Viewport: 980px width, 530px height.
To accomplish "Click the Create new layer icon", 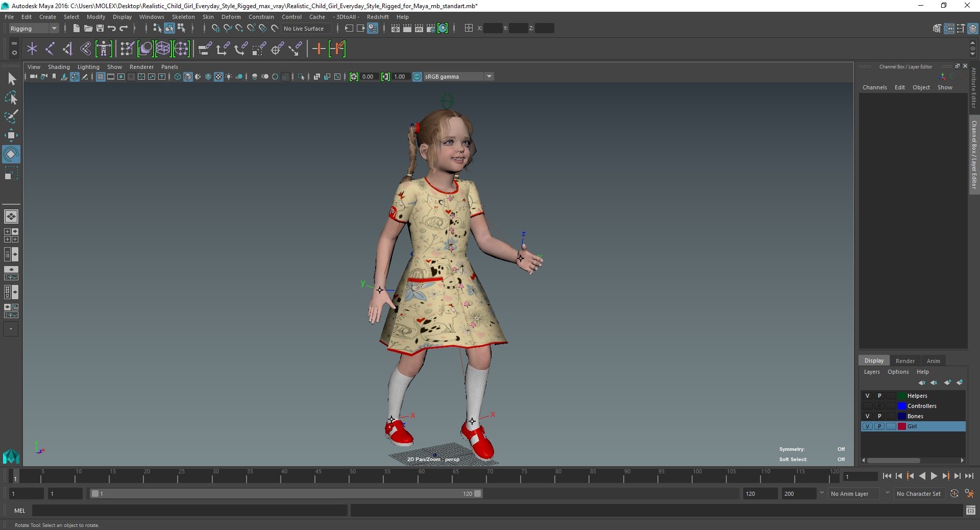I will [x=948, y=382].
